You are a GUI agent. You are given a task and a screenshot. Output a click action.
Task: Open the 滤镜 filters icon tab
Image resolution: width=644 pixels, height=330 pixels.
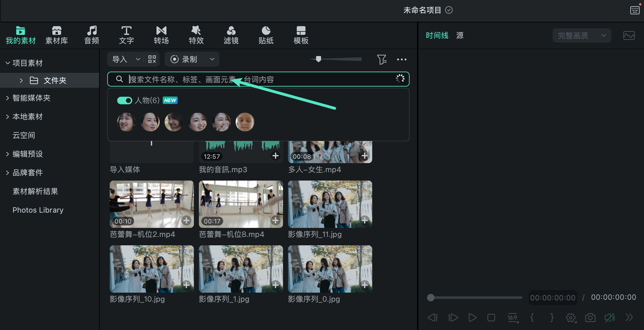coord(231,35)
